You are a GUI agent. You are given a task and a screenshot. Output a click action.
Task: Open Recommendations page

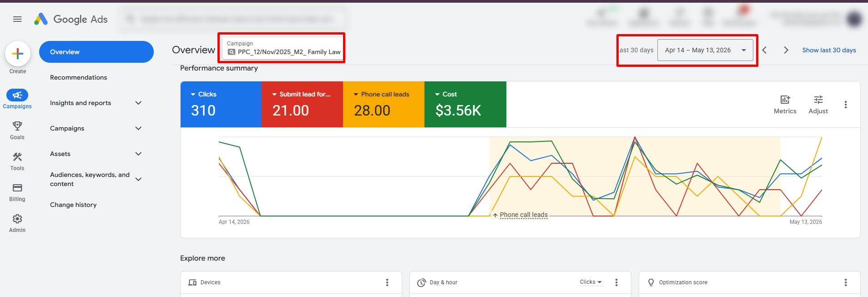[79, 77]
